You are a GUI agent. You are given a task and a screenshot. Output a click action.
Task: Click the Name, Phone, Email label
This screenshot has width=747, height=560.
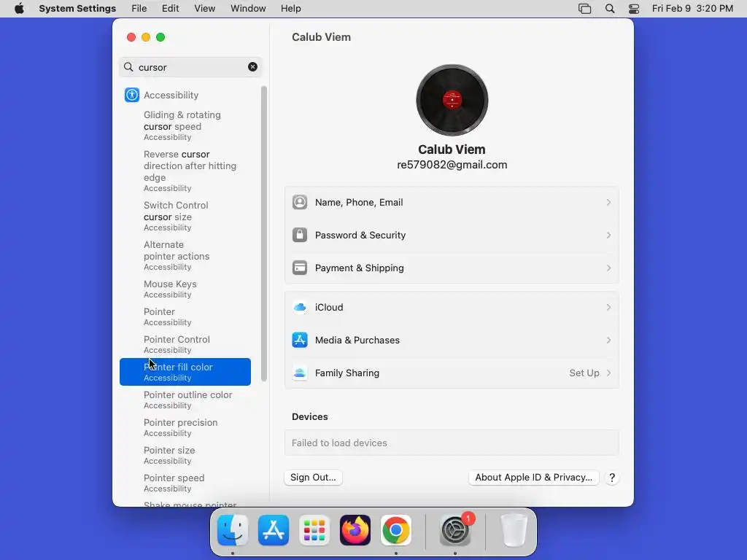click(359, 202)
